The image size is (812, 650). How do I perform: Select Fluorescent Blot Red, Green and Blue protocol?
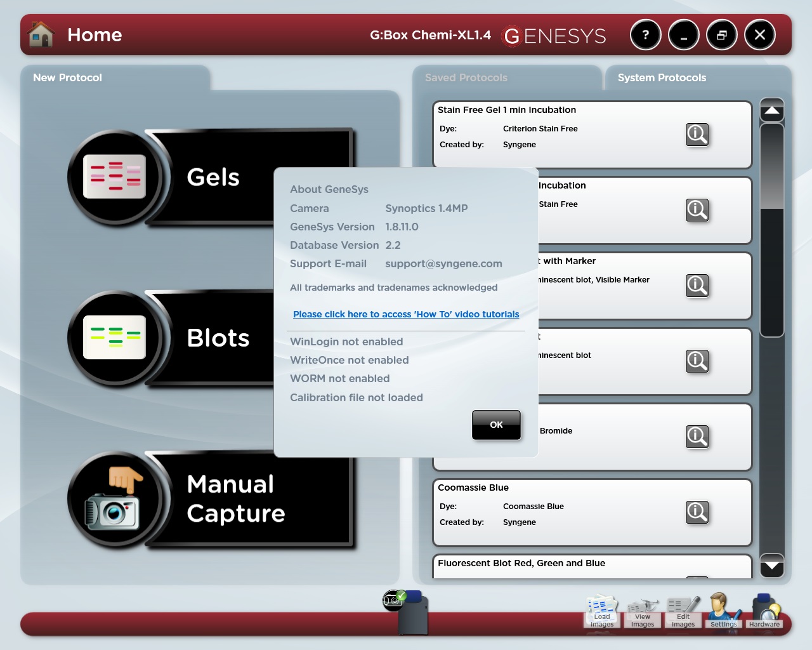(521, 563)
